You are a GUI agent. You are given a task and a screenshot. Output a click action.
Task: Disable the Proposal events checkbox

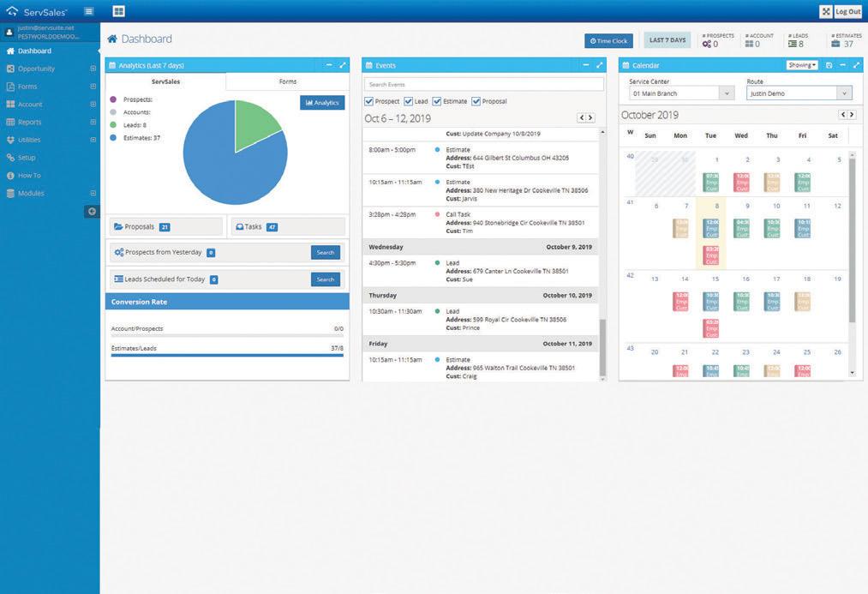tap(476, 101)
